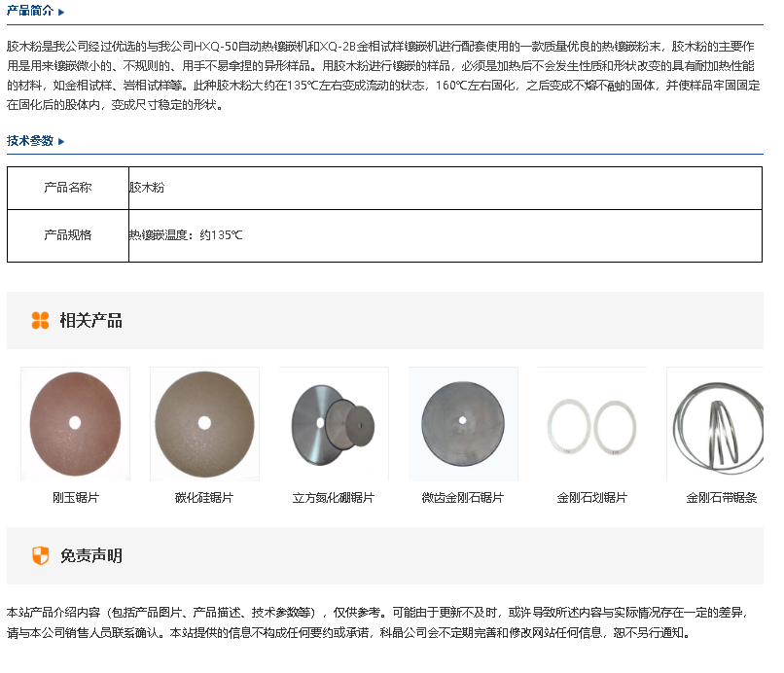The width and height of the screenshot is (784, 673).
Task: Click the 微齿金刚石锯片 text link
Action: (463, 498)
